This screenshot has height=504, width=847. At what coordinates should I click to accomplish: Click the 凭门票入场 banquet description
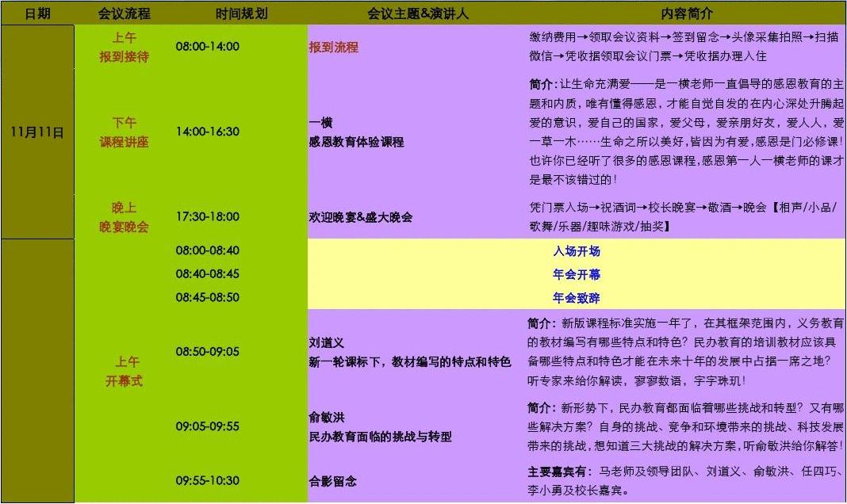[683, 216]
